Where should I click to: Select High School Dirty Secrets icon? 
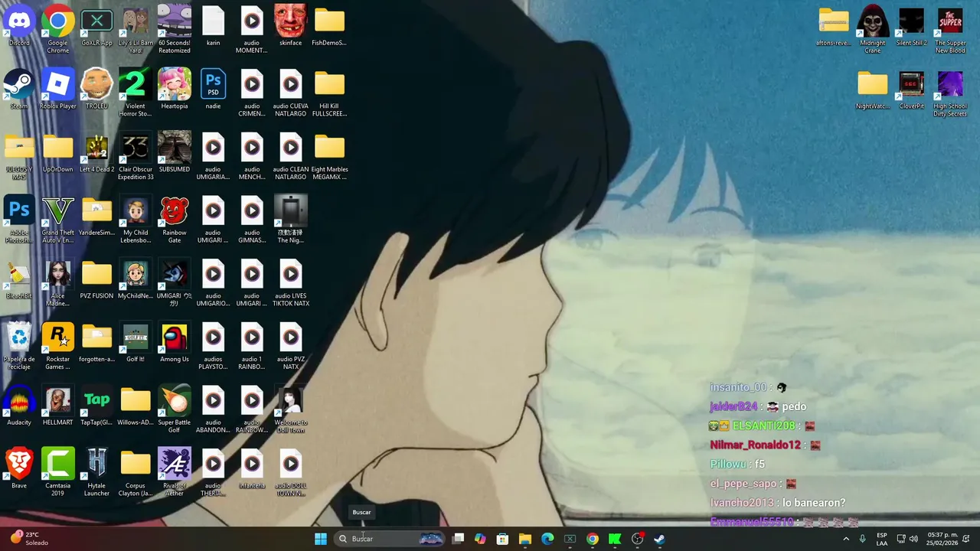[x=950, y=93]
